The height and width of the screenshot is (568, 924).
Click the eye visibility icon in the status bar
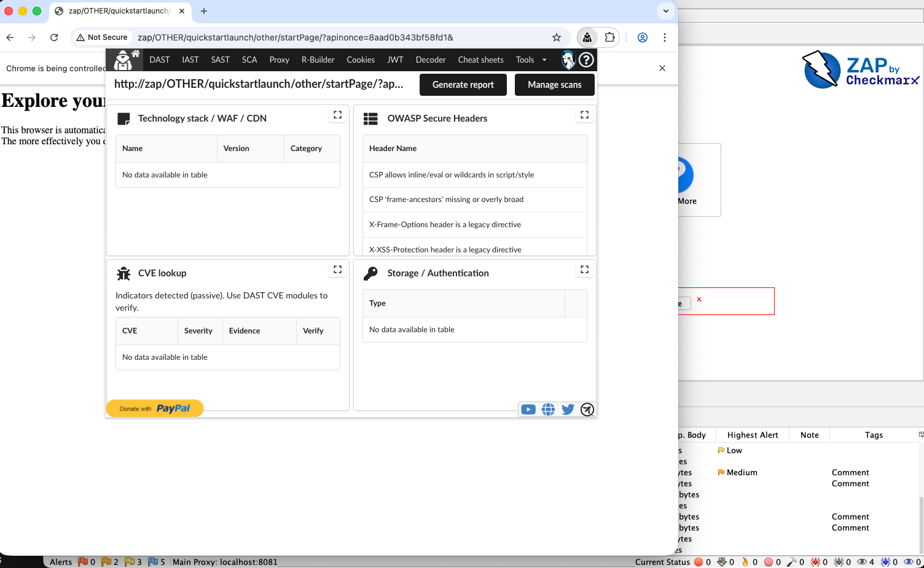[863, 562]
